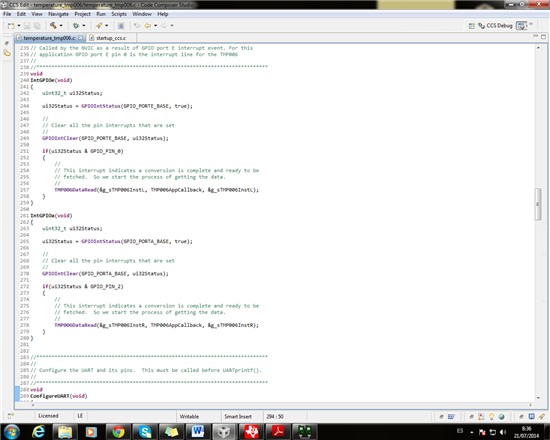Open the Project menu

(82, 14)
